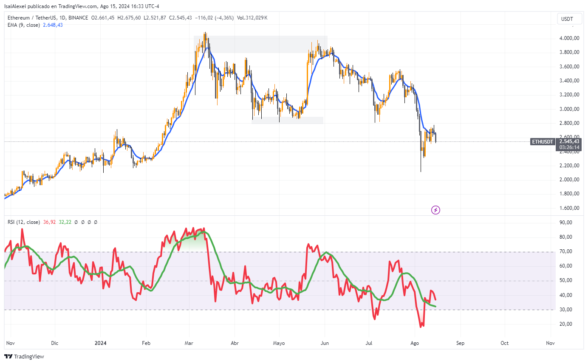Click the volume reading Vol.312,029K
The width and height of the screenshot is (588, 364).
pos(252,17)
